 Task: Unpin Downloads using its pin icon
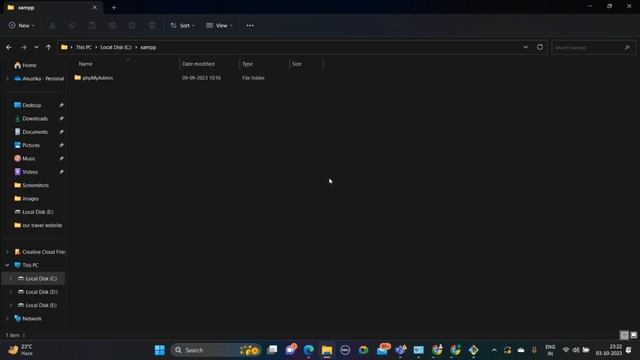(61, 118)
